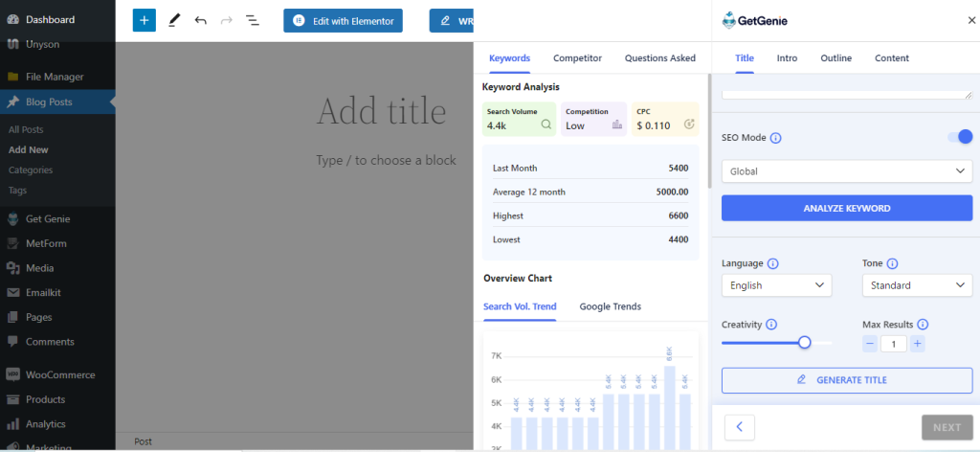Open the Search Vol. Trend tab
Image resolution: width=980 pixels, height=452 pixels.
pyautogui.click(x=520, y=306)
